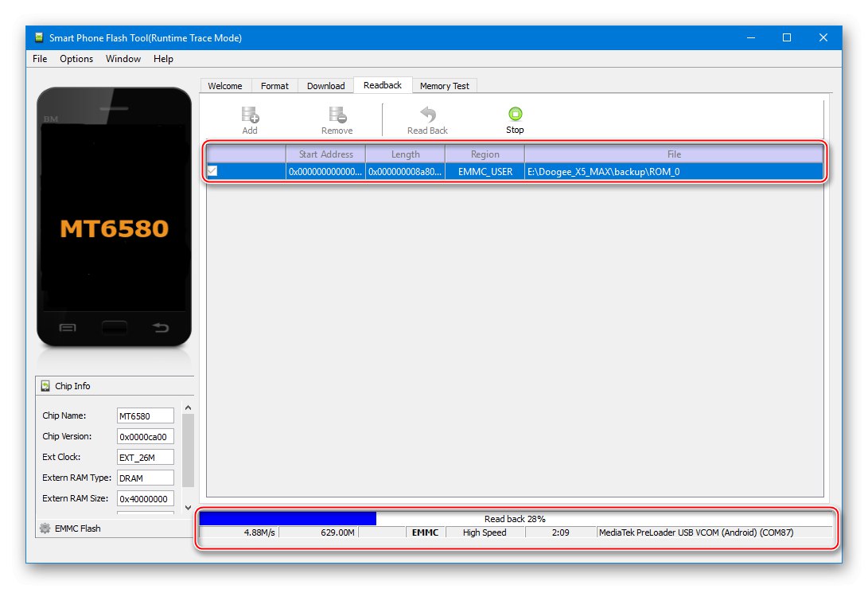This screenshot has height=589, width=868.
Task: Select the EMMC_USER region cell
Action: 485,172
